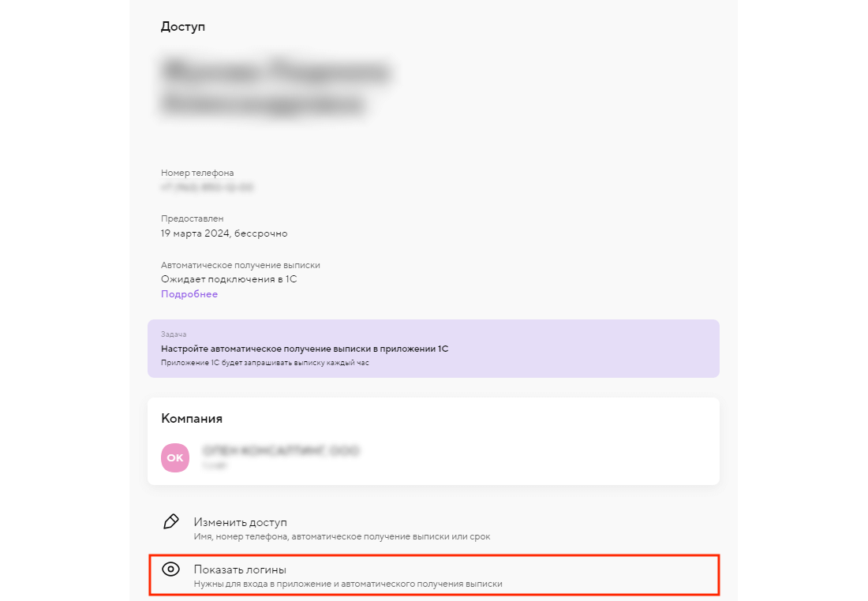Open the Подробнее link
Viewport: 868px width, 601px height.
189,294
